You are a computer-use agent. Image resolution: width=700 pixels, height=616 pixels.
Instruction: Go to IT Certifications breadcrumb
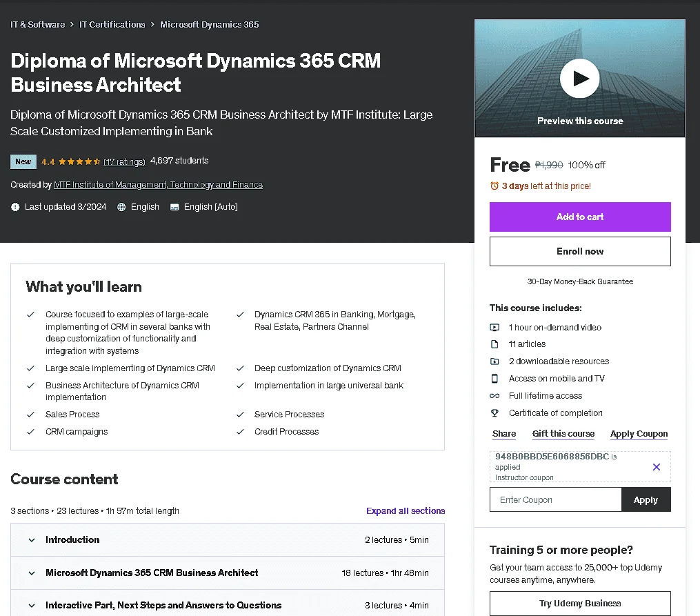pyautogui.click(x=112, y=25)
